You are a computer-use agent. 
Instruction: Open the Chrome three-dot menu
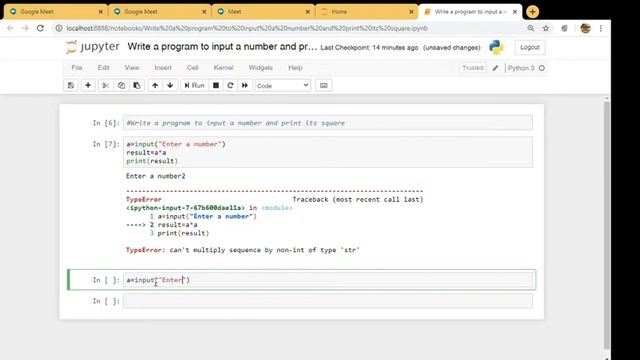point(601,28)
